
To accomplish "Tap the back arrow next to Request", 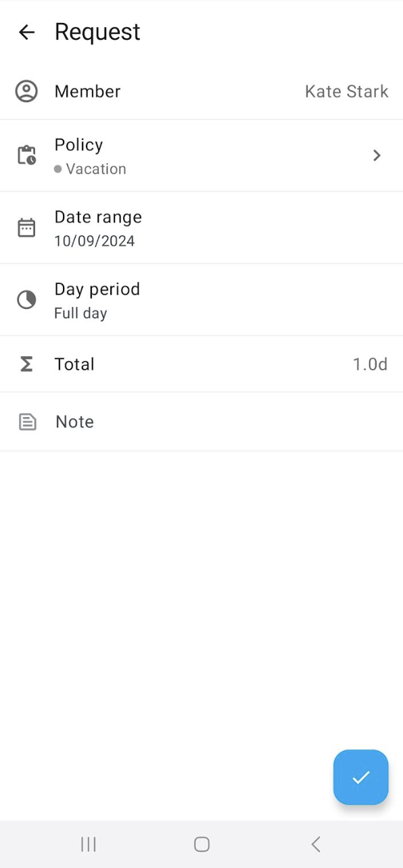I will tap(26, 32).
